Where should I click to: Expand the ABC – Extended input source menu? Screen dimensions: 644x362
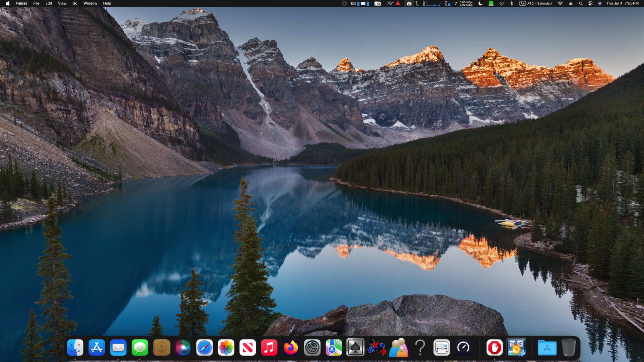tap(535, 4)
